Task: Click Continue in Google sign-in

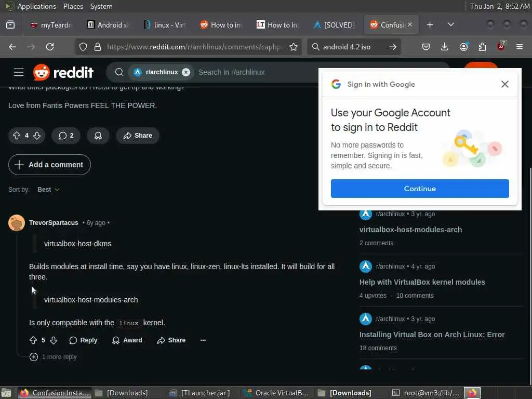Action: click(420, 189)
